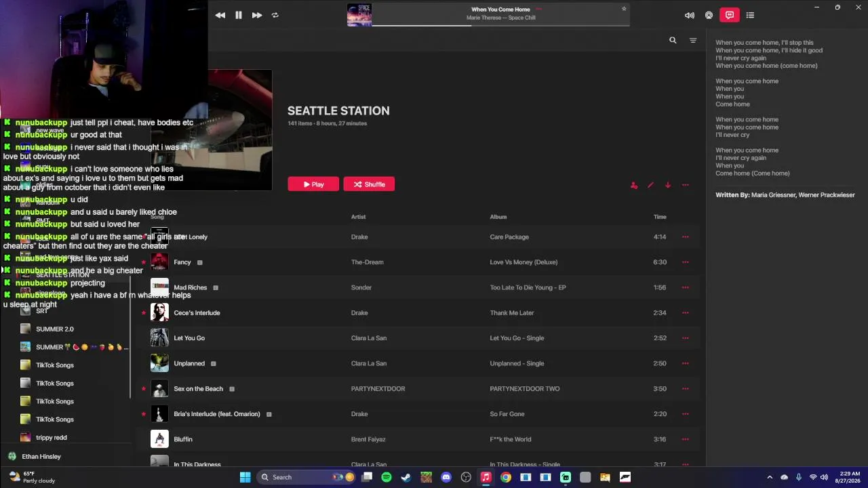Viewport: 868px width, 488px height.
Task: Open the SRT playlist in sidebar
Action: click(42, 311)
